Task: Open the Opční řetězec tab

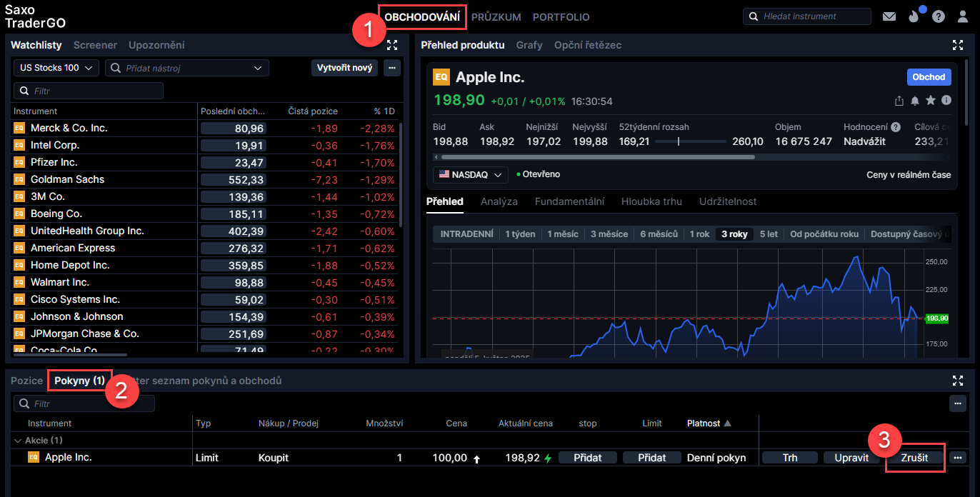Action: click(x=588, y=45)
